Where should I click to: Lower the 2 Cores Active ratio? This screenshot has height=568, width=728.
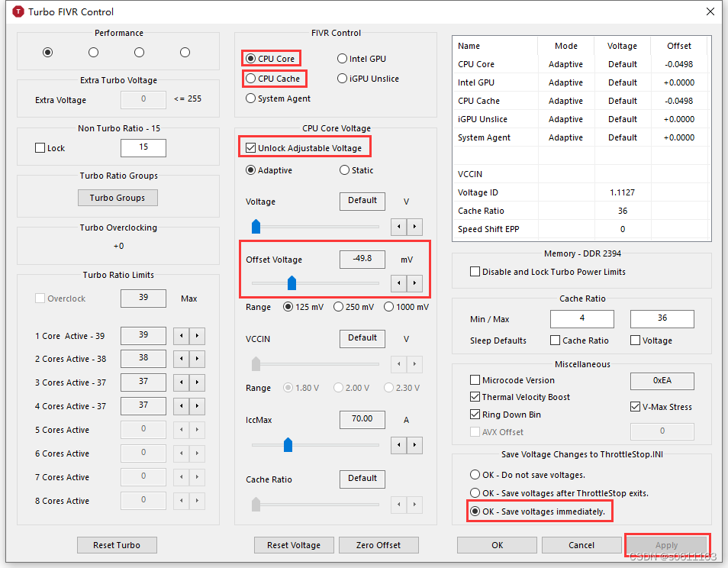tap(182, 359)
